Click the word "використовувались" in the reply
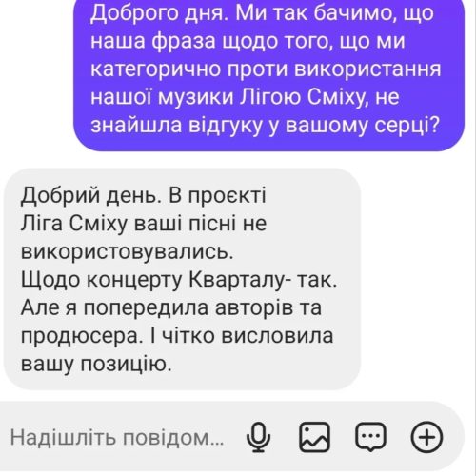 127,251
